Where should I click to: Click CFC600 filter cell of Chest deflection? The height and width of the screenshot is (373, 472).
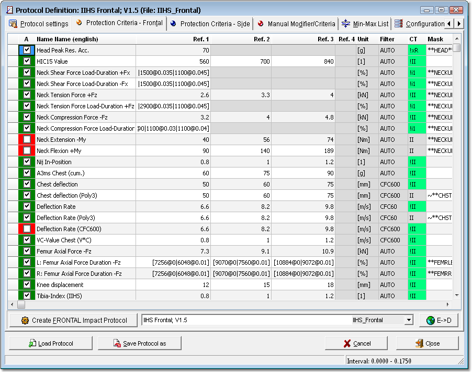coord(393,184)
